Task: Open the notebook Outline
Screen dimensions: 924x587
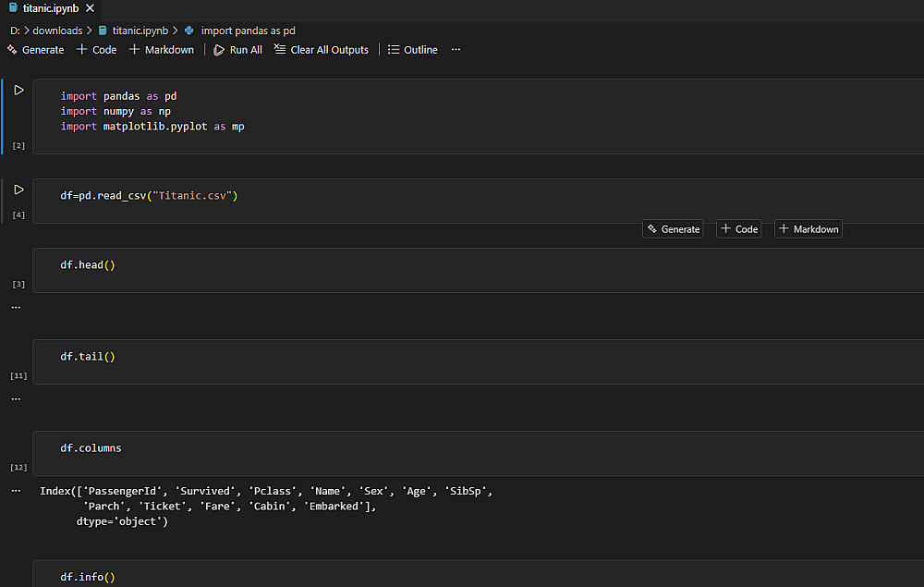Action: tap(412, 50)
